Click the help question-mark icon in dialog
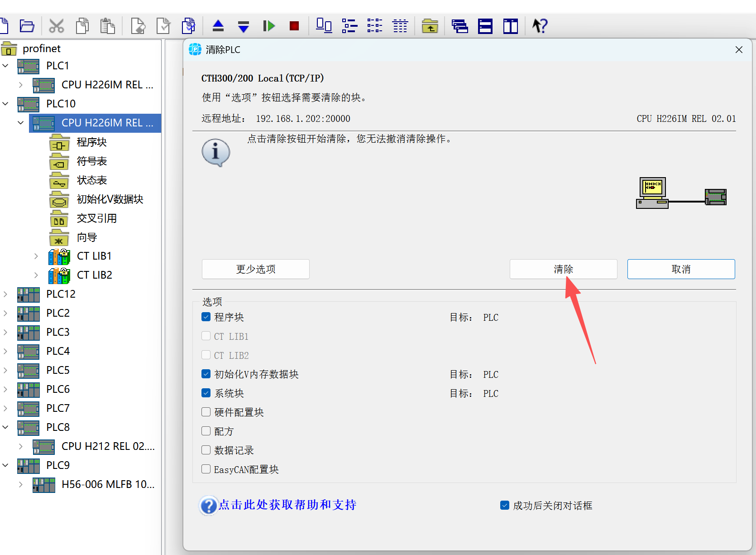Image resolution: width=756 pixels, height=555 pixels. [209, 506]
